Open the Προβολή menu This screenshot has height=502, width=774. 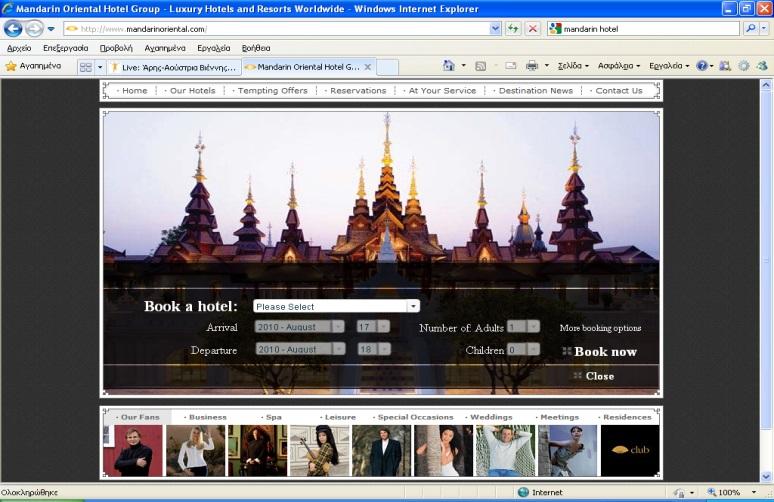pyautogui.click(x=116, y=48)
